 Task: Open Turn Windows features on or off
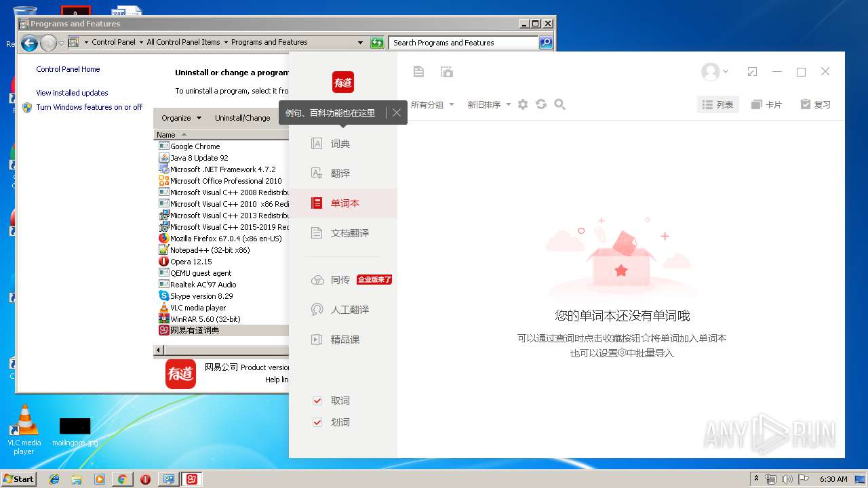[89, 107]
